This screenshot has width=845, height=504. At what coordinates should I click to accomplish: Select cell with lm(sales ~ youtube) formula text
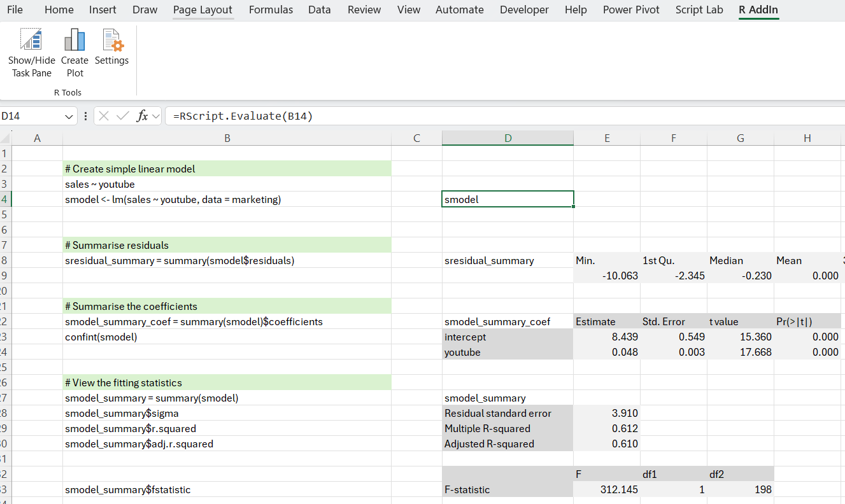point(227,199)
